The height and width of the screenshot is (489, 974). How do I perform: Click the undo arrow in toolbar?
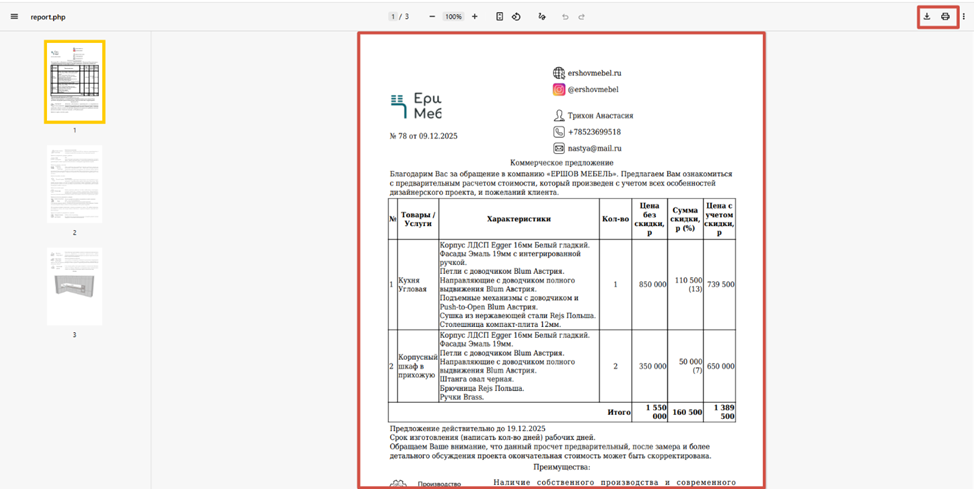(x=565, y=17)
